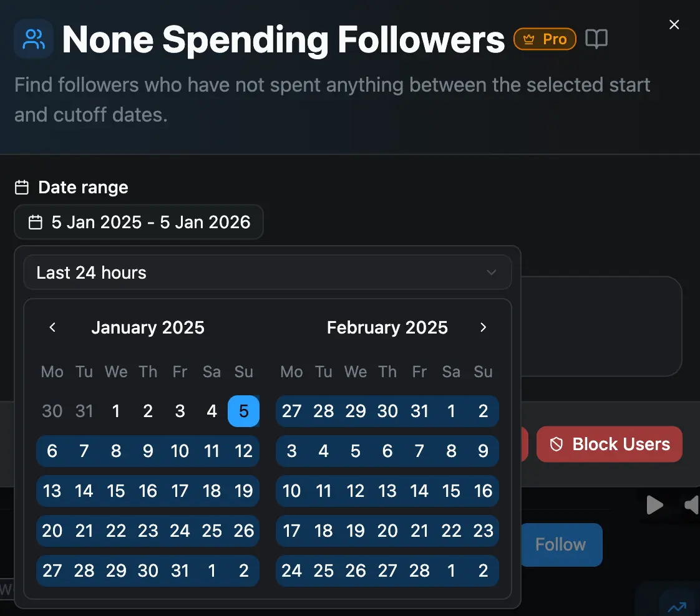Click the play triangle icon on the right

coord(655,506)
